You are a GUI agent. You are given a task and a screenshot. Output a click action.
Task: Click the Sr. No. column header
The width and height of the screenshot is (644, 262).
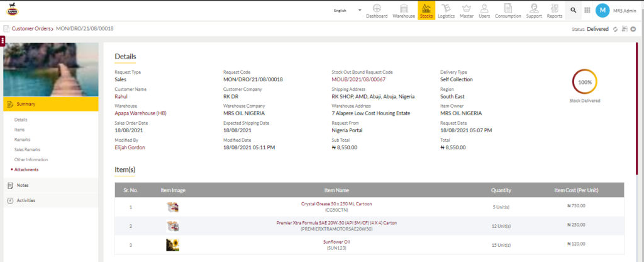click(x=131, y=190)
